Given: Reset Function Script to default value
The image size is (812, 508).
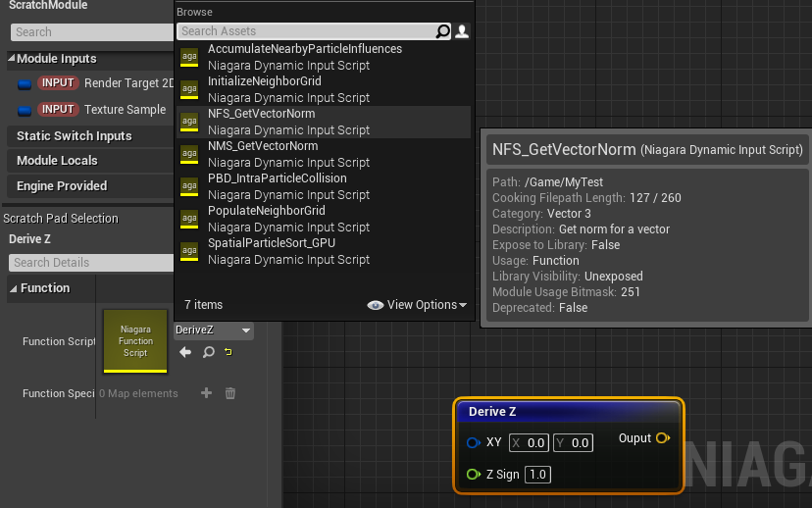Looking at the screenshot, I should (228, 352).
